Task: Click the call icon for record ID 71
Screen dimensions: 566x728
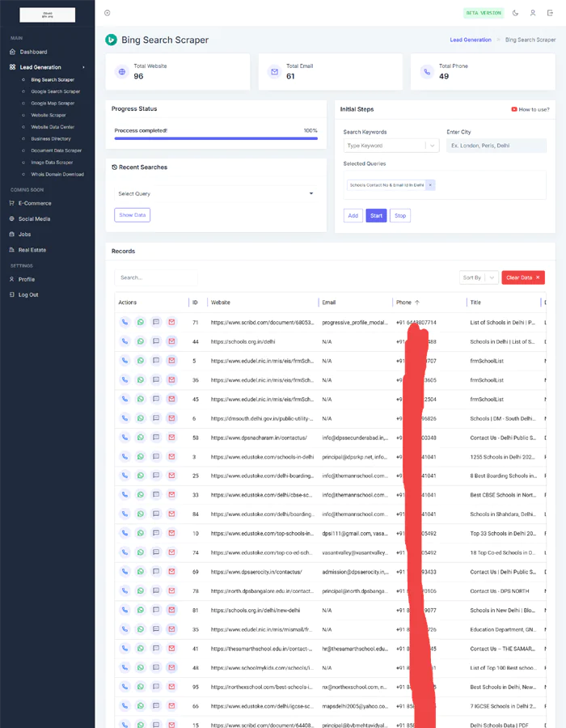Action: 125,322
